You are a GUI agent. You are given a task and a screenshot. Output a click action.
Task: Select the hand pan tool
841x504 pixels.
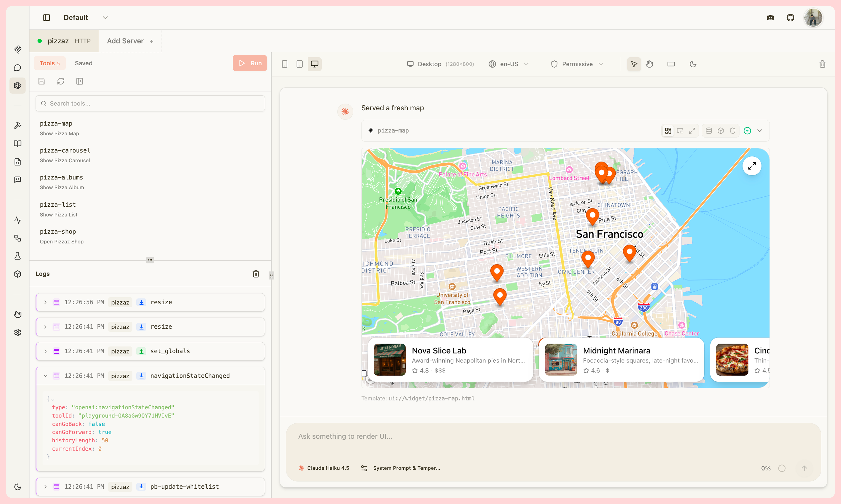pos(649,64)
